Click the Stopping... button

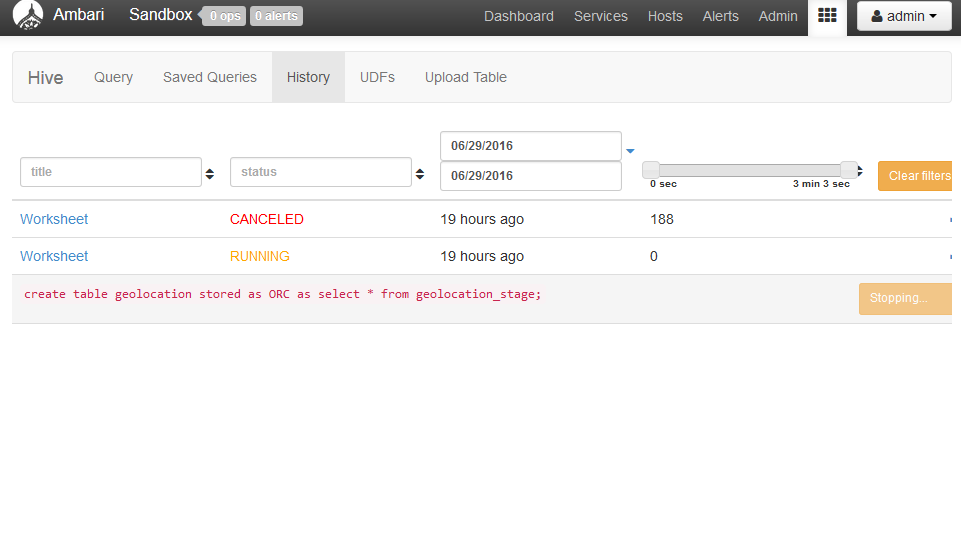tap(905, 298)
